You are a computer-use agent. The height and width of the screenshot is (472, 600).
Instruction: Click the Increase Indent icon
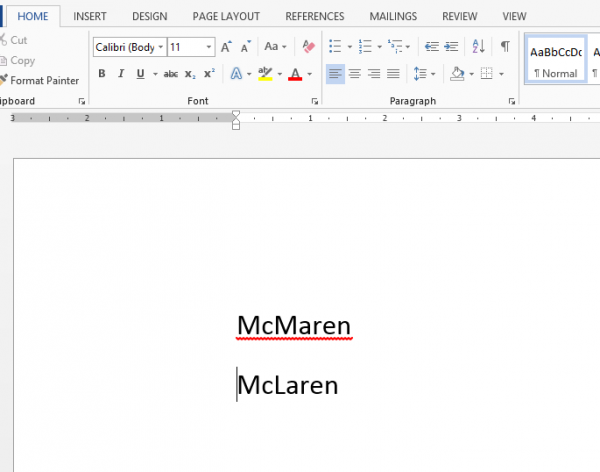pyautogui.click(x=451, y=47)
